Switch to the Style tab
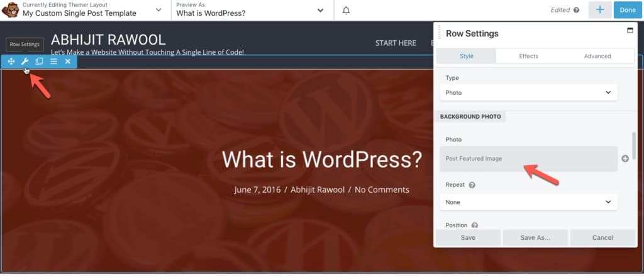The height and width of the screenshot is (280, 644). click(x=466, y=56)
